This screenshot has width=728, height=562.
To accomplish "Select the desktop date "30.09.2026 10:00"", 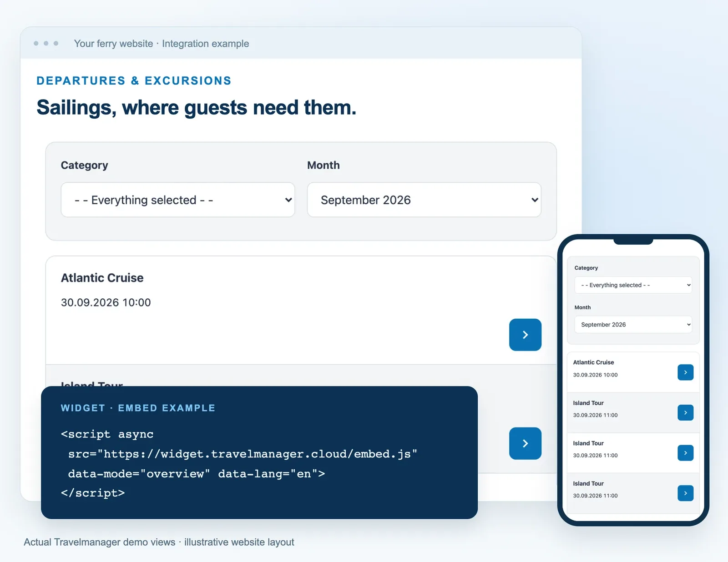I will click(x=106, y=302).
